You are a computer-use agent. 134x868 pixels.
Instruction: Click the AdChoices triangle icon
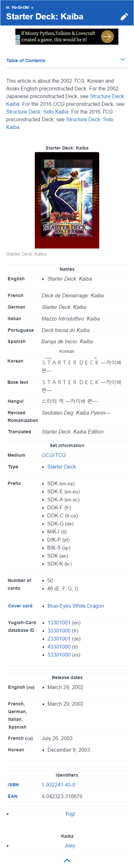18,37
